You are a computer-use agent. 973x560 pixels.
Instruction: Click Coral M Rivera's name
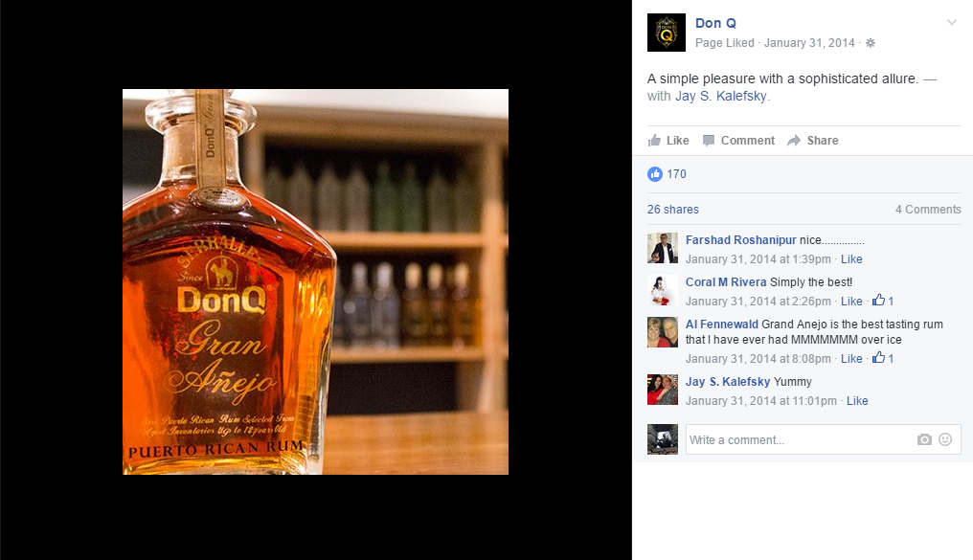725,282
